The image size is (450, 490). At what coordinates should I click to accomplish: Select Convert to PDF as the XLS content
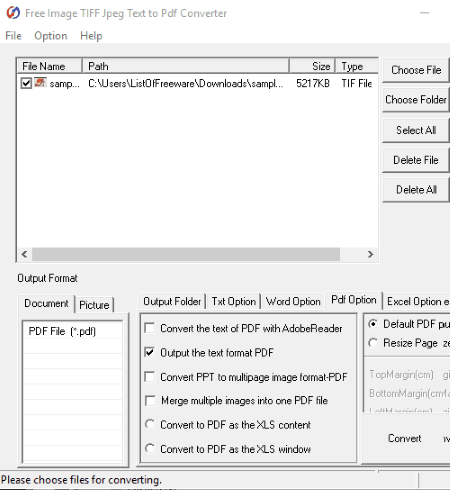(x=150, y=424)
